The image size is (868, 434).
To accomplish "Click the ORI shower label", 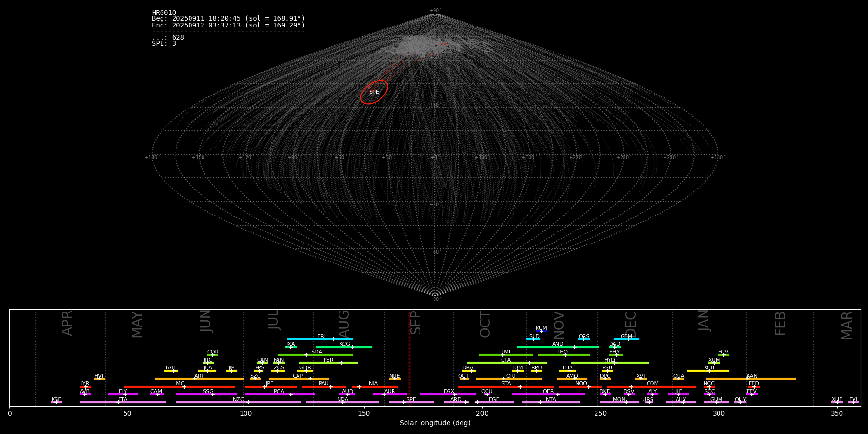I will [511, 376].
